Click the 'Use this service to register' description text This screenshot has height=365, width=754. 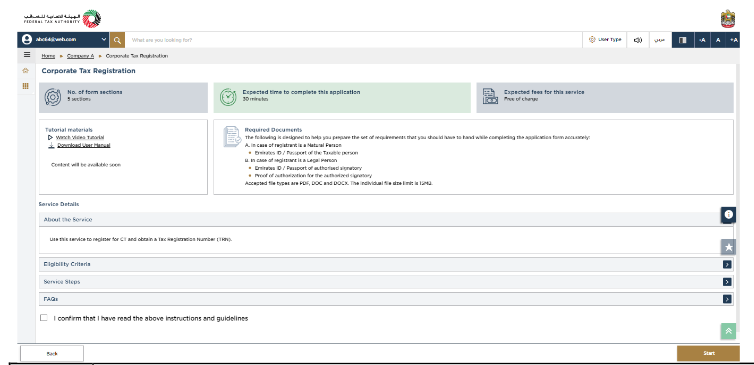click(x=141, y=239)
